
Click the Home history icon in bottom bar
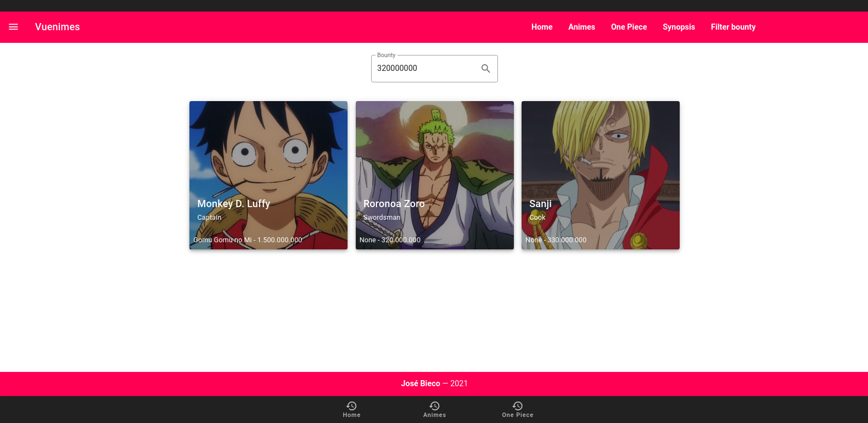tap(351, 406)
